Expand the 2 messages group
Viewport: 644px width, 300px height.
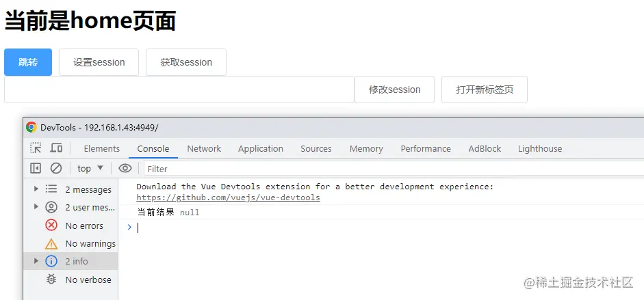[36, 189]
